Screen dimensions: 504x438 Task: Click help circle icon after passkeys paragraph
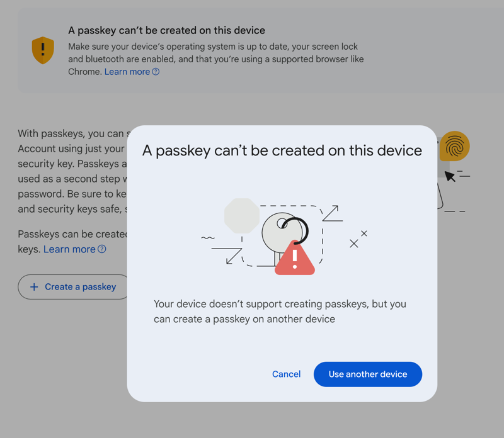point(101,249)
